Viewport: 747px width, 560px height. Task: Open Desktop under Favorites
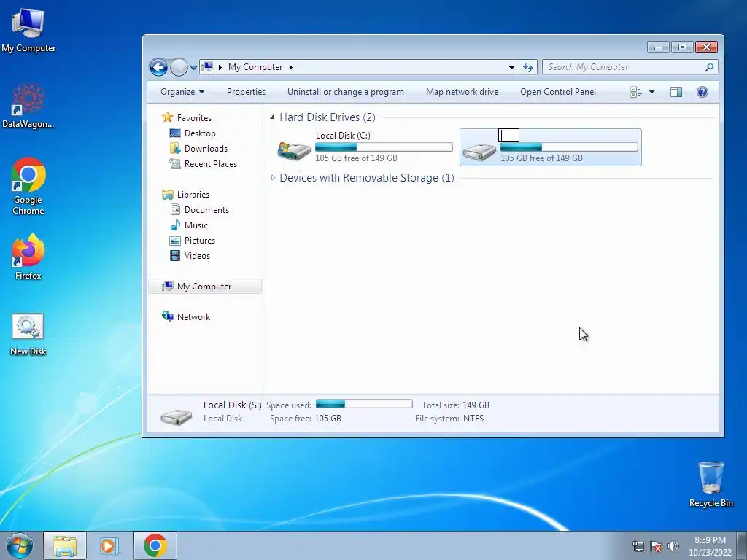point(200,133)
